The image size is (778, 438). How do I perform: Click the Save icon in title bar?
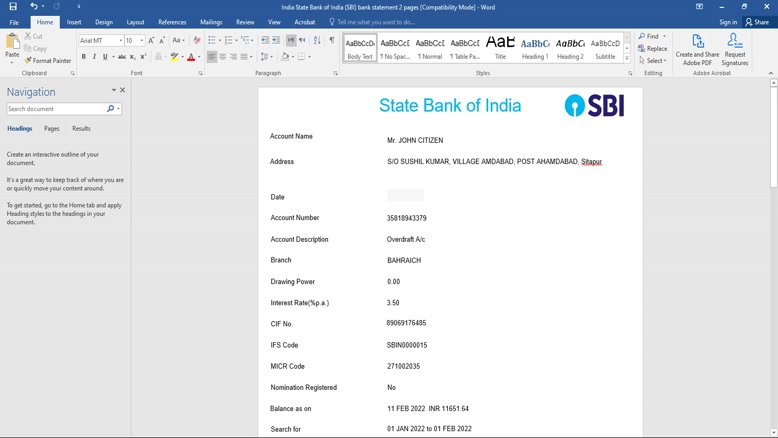[x=13, y=7]
